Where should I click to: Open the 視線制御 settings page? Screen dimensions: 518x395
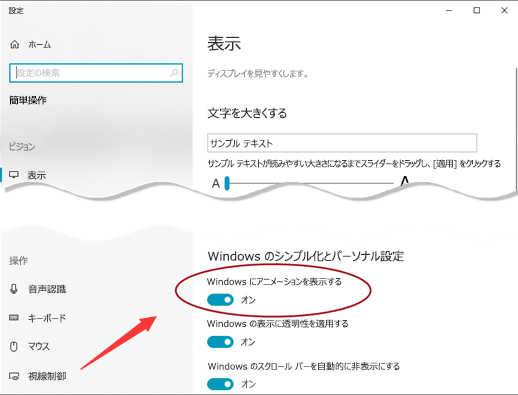[47, 376]
